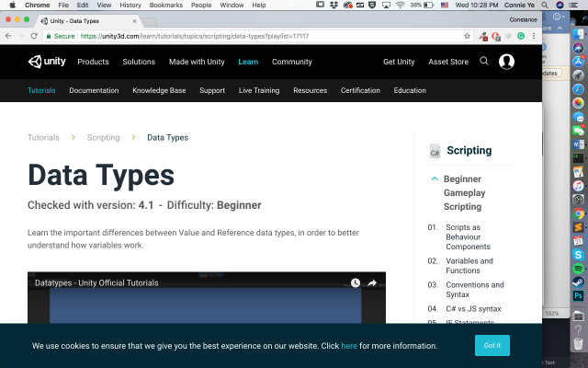Open the smiley dropdown in background window

559,17
